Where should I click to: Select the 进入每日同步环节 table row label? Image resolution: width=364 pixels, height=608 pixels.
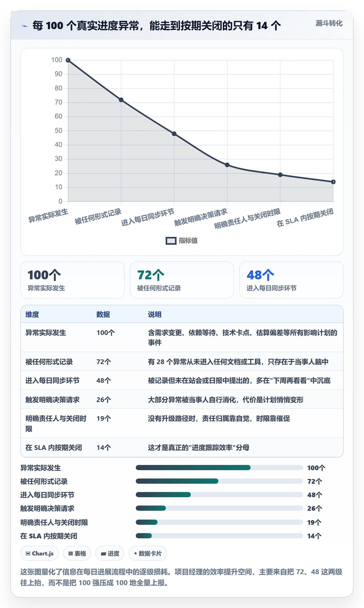click(53, 380)
